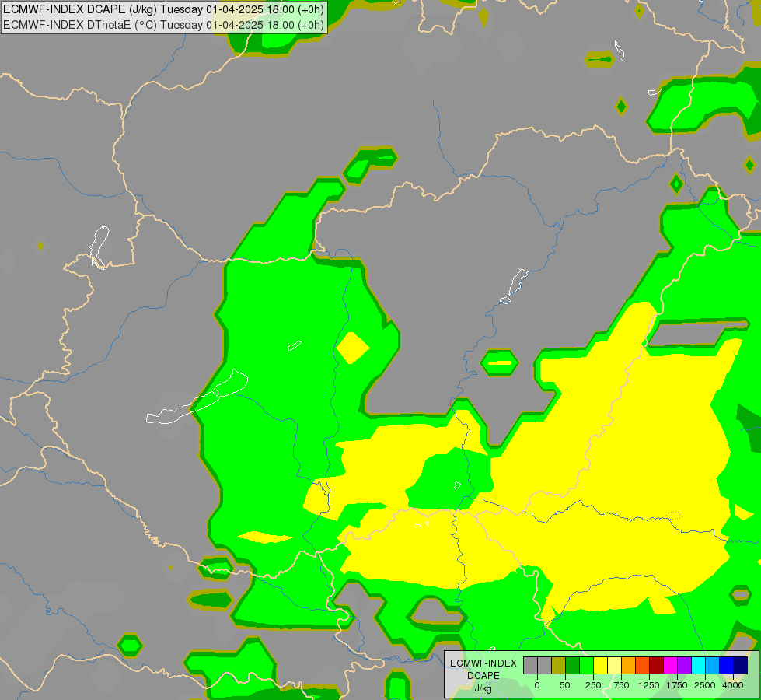Viewport: 761px width, 700px height.
Task: Click the yellow diamond patch in the green area
Action: coord(352,348)
